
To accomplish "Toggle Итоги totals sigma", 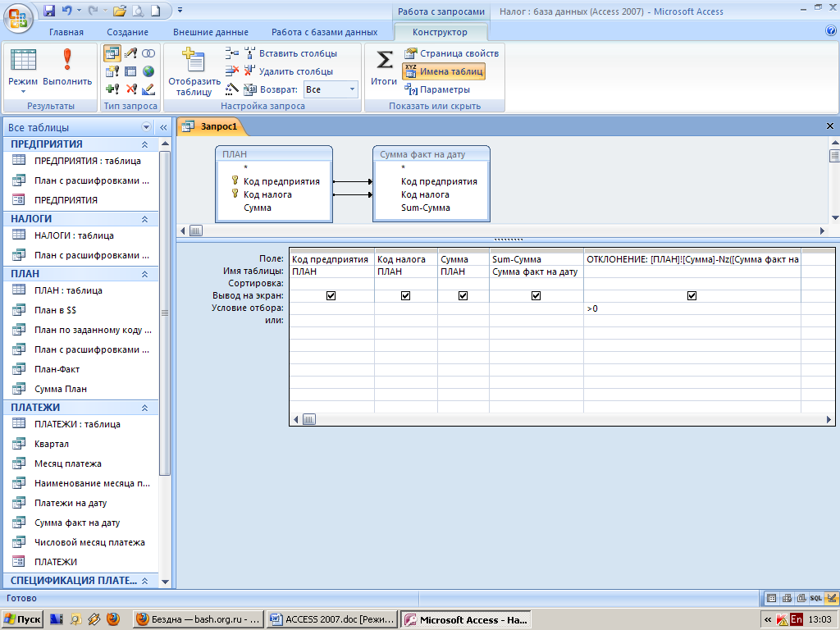I will [x=384, y=67].
